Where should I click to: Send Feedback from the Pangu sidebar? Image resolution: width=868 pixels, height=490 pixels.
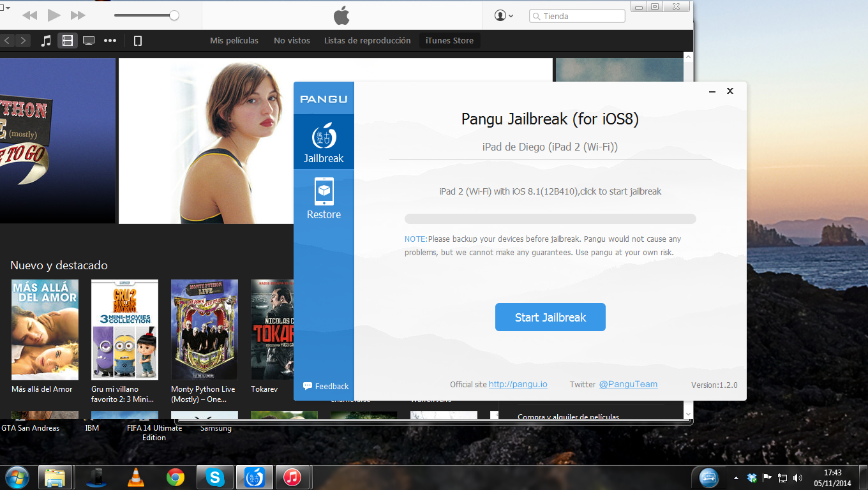[x=325, y=386]
